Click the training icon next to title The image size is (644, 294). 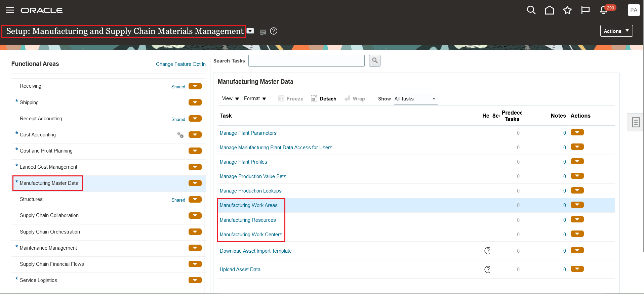[263, 32]
